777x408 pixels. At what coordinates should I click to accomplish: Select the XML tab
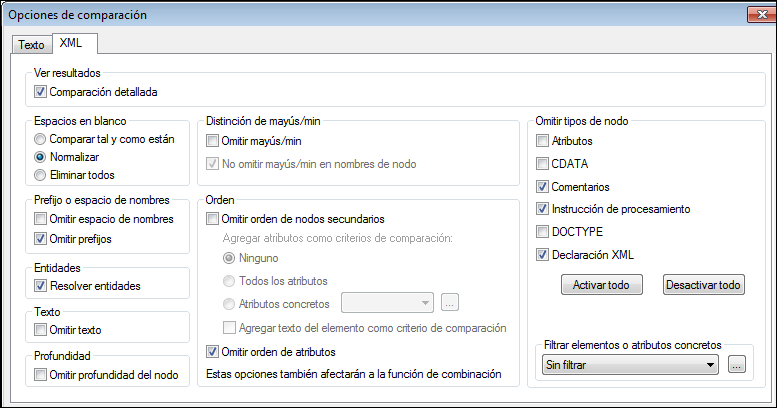[x=71, y=43]
